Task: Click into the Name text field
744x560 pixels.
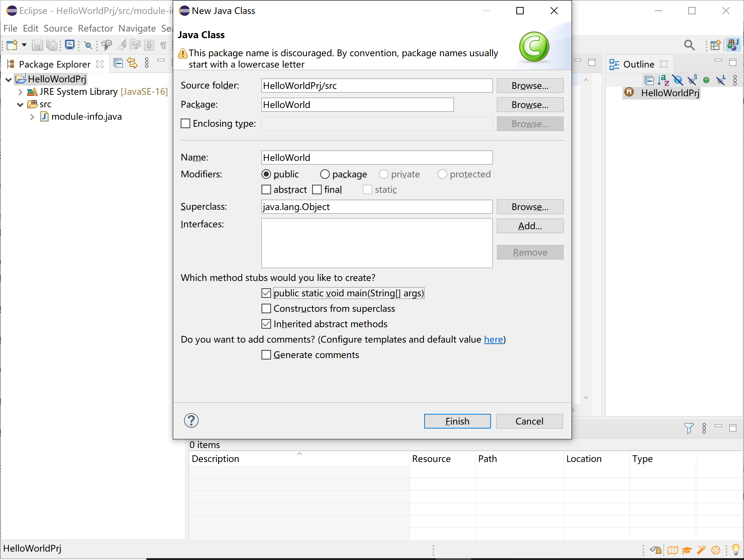Action: point(376,158)
